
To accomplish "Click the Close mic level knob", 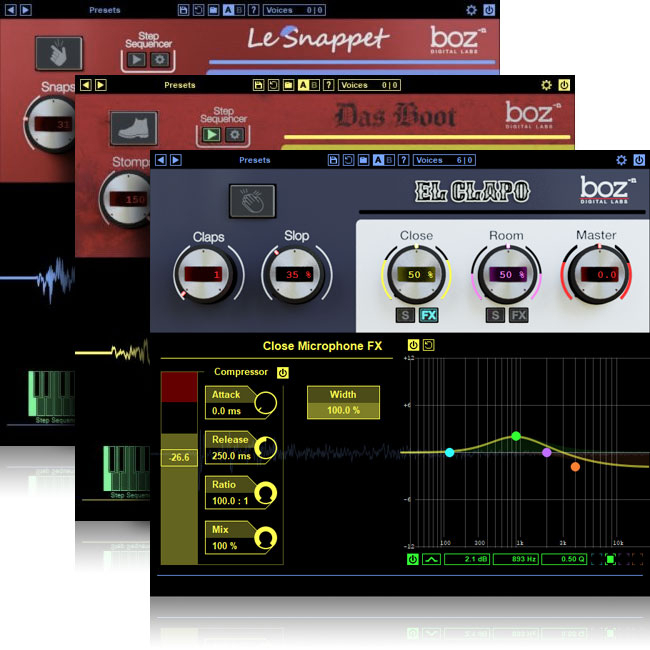I will click(416, 274).
